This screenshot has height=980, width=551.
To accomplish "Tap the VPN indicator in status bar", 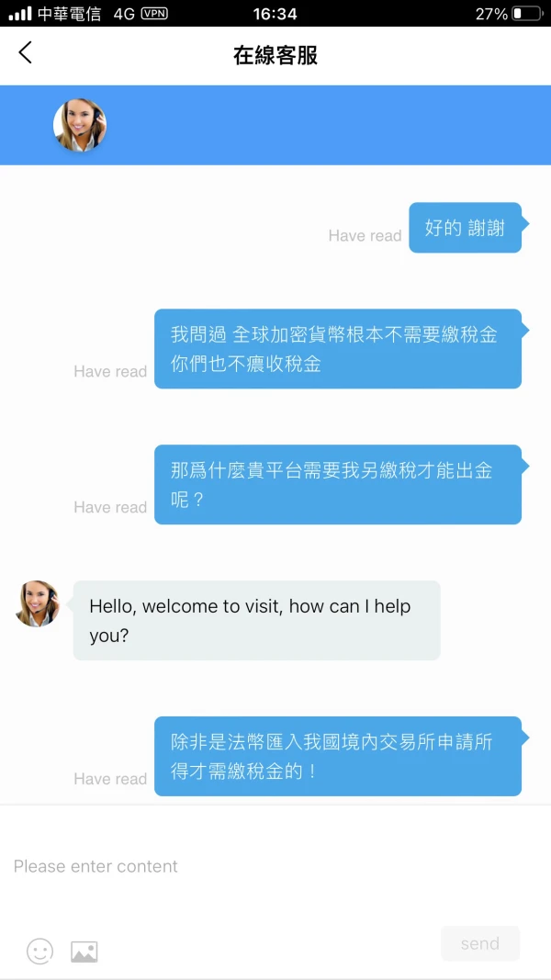I will [x=154, y=13].
